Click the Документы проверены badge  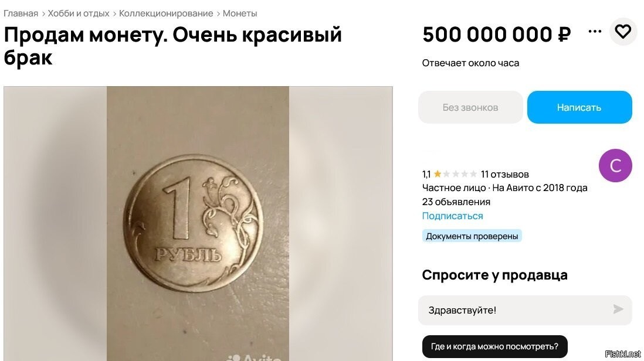tap(472, 236)
